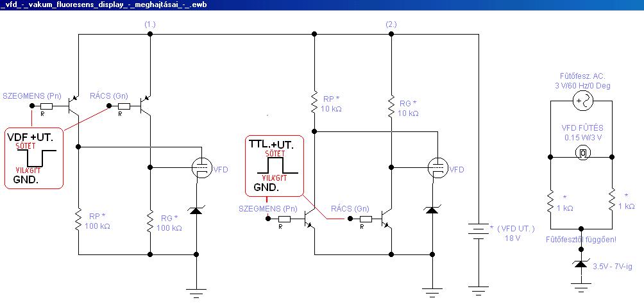Click the zener diode under the VFD in circuit (2.)
Image resolution: width=644 pixels, height=307 pixels.
(431, 210)
